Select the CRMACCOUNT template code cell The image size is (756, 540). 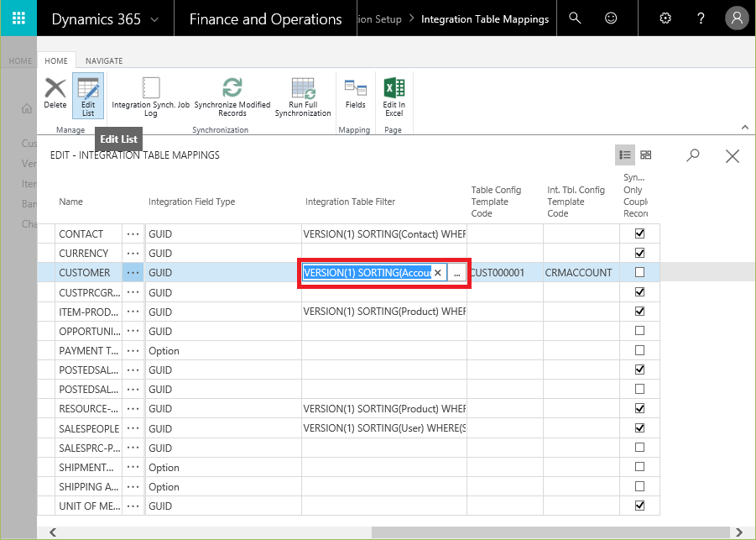[x=581, y=273]
